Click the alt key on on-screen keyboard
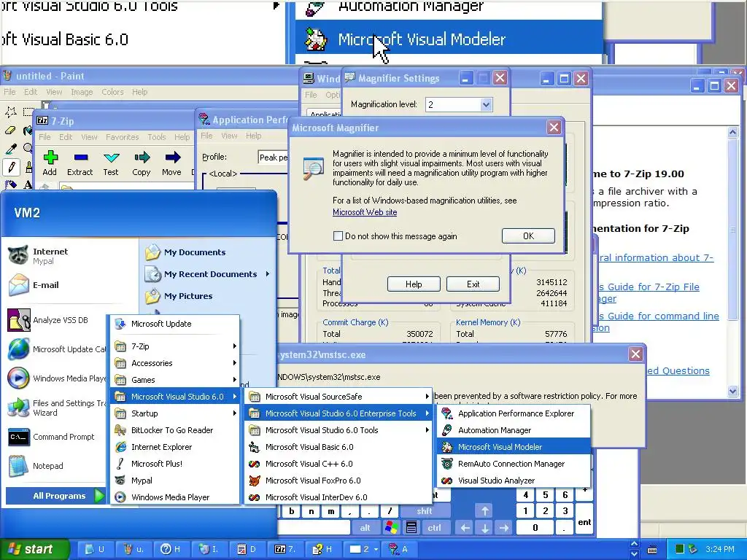 365,527
